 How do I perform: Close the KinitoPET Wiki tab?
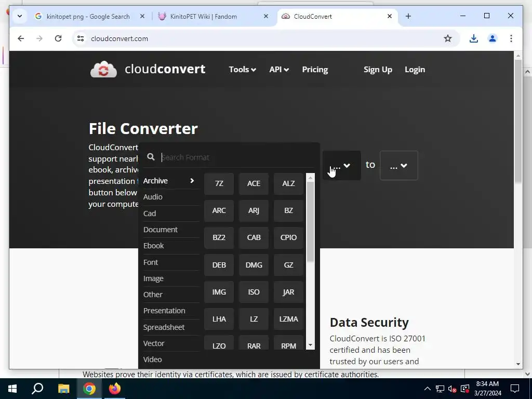click(265, 16)
